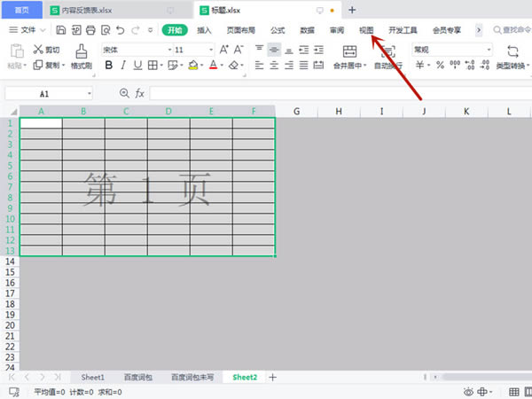Toggle Italic formatting

123,66
